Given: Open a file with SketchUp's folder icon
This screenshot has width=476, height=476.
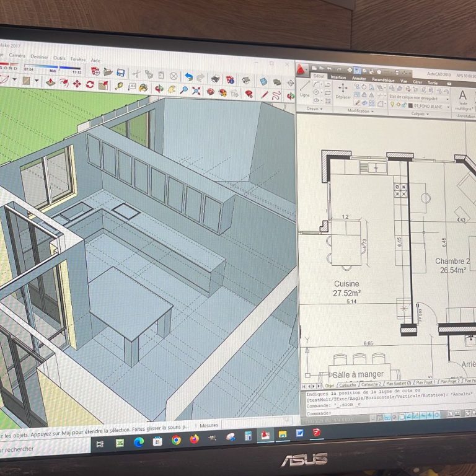Looking at the screenshot, I should pos(108,72).
